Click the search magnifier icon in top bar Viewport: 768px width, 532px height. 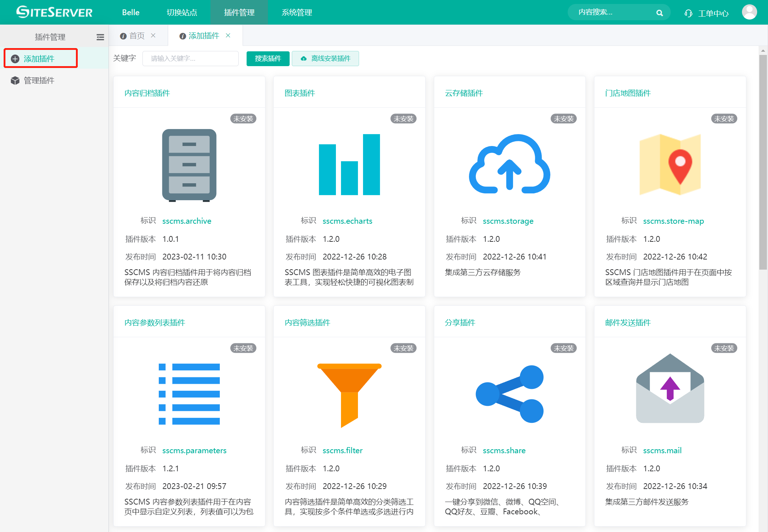[x=660, y=13]
